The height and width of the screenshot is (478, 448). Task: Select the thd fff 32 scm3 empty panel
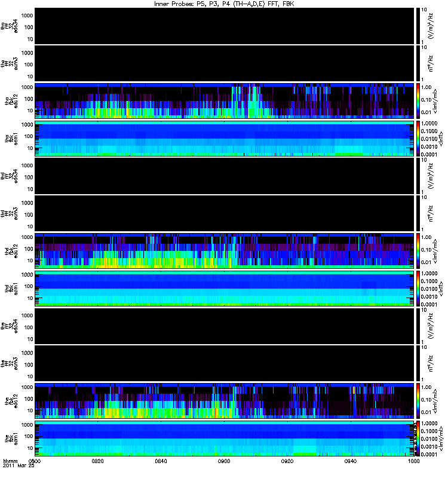225,213
